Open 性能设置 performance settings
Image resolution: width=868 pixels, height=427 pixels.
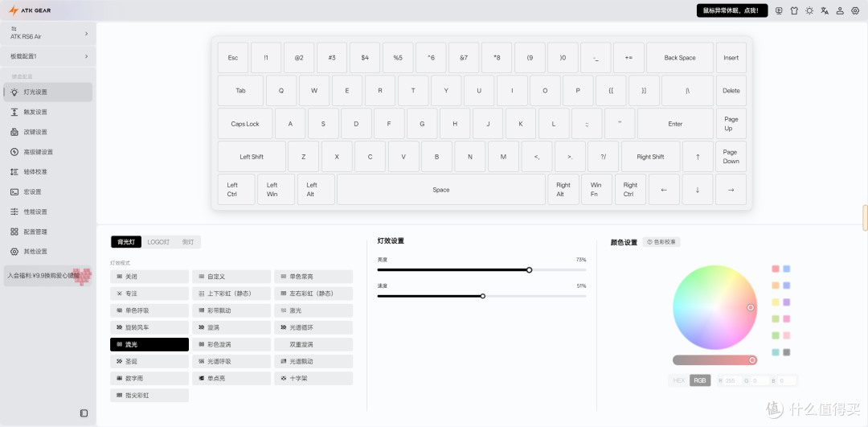point(48,211)
